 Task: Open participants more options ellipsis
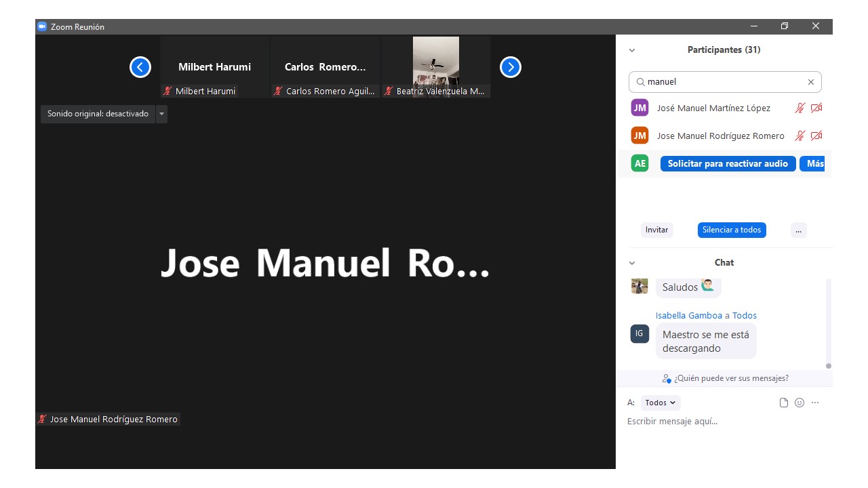(x=798, y=230)
